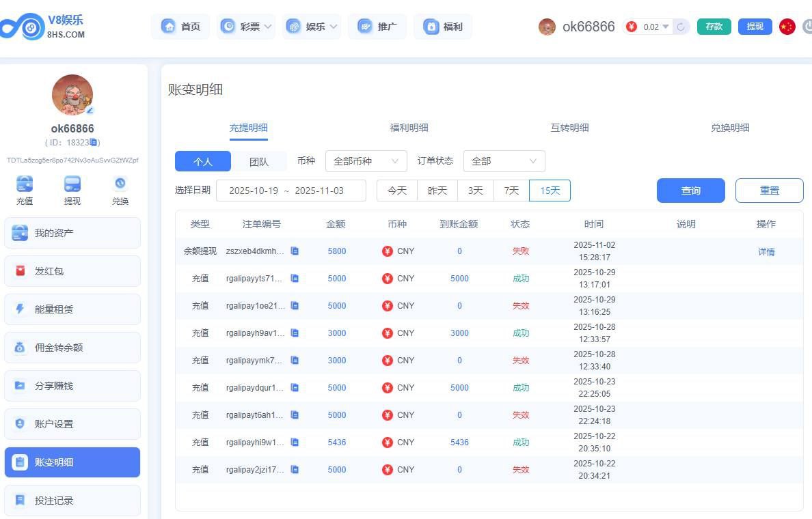The height and width of the screenshot is (519, 812).
Task: Select the 个人 personal toggle
Action: [x=203, y=161]
